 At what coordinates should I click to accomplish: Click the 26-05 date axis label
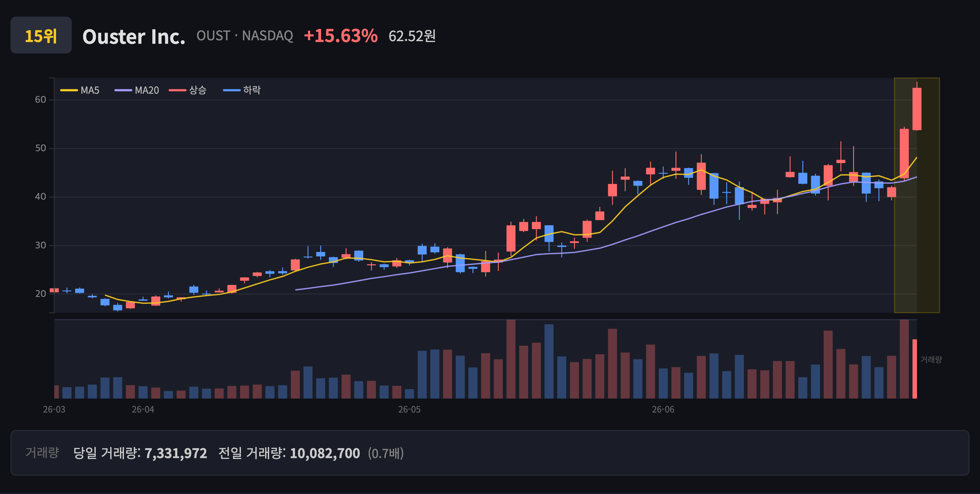point(409,409)
